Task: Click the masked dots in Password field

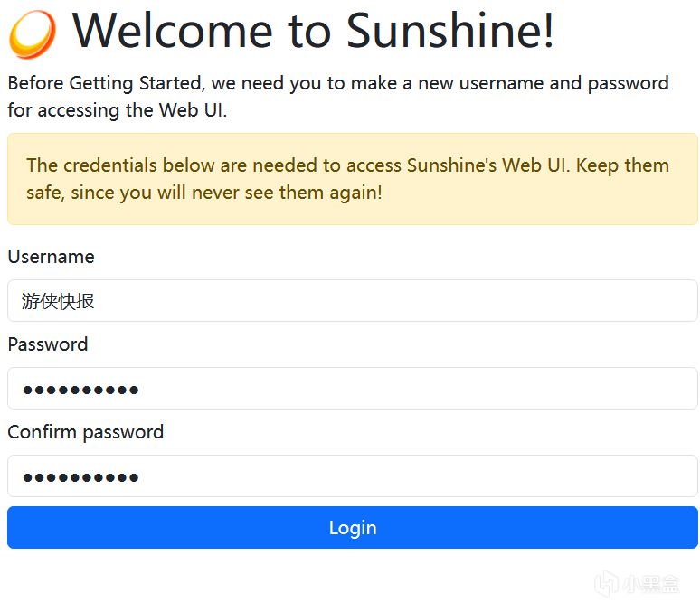Action: point(80,390)
